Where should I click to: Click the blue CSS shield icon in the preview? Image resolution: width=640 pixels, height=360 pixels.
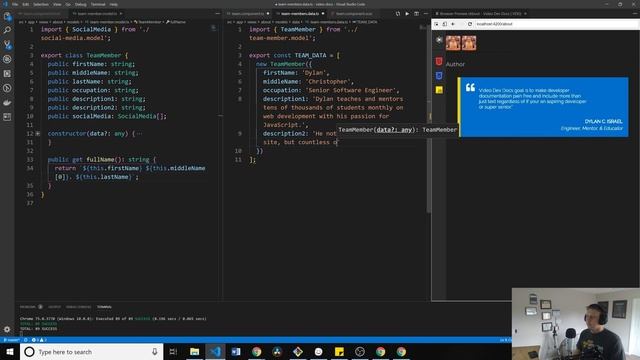[x=439, y=76]
